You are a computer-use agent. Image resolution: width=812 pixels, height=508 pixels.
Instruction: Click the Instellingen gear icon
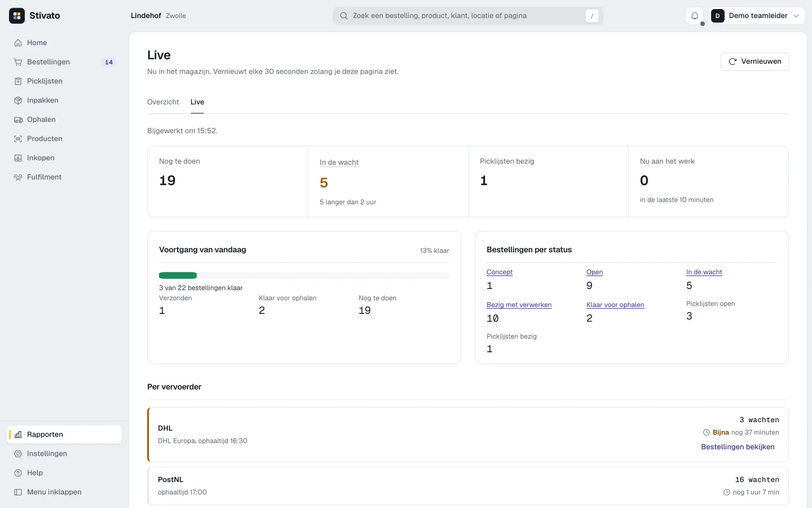tap(18, 454)
